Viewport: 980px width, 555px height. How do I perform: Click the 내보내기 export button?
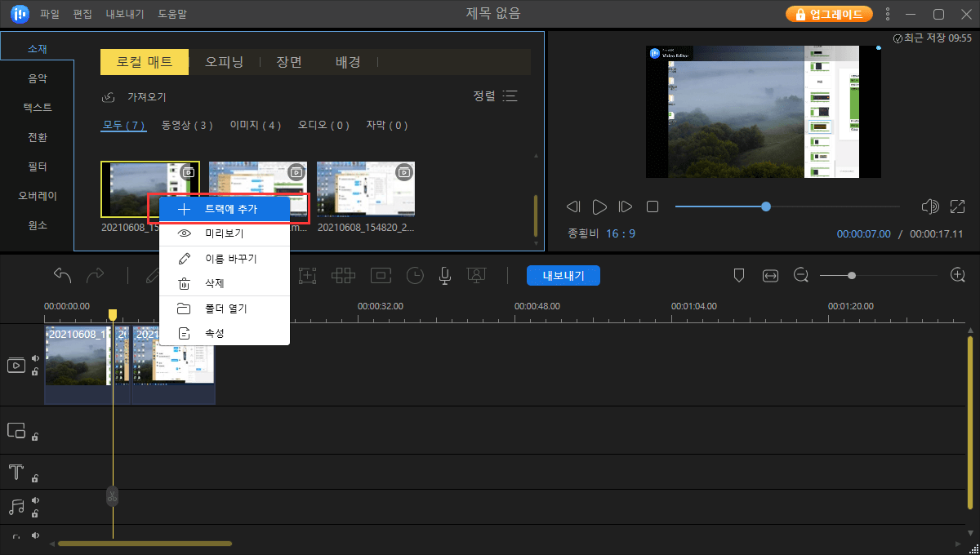pyautogui.click(x=563, y=275)
